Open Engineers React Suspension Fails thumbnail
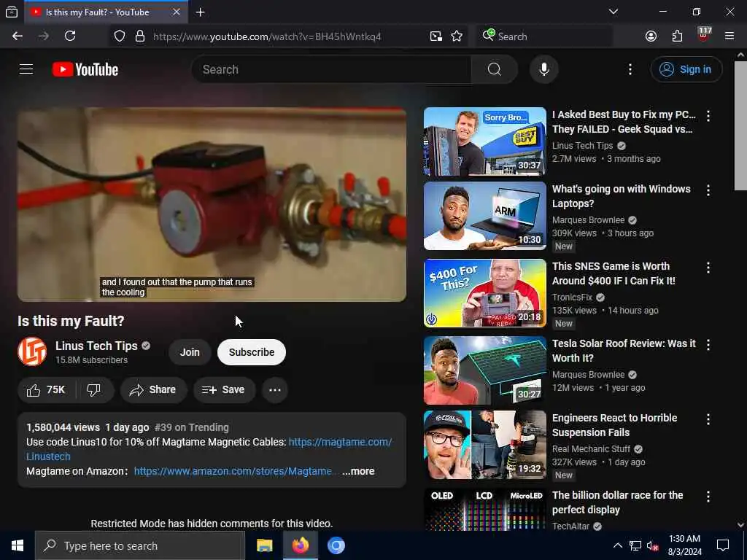This screenshot has height=560, width=747. click(485, 445)
